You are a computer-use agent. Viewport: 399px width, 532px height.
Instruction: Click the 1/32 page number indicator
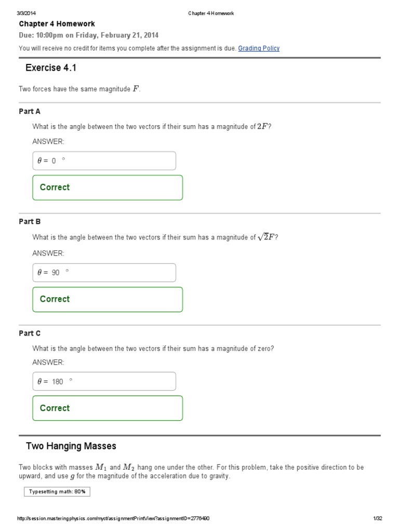pyautogui.click(x=378, y=518)
